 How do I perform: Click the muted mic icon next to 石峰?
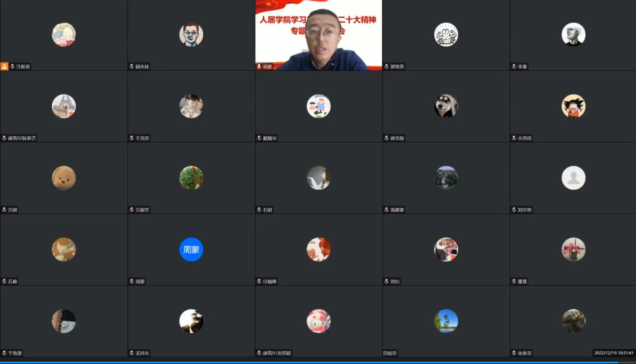[x=4, y=281]
